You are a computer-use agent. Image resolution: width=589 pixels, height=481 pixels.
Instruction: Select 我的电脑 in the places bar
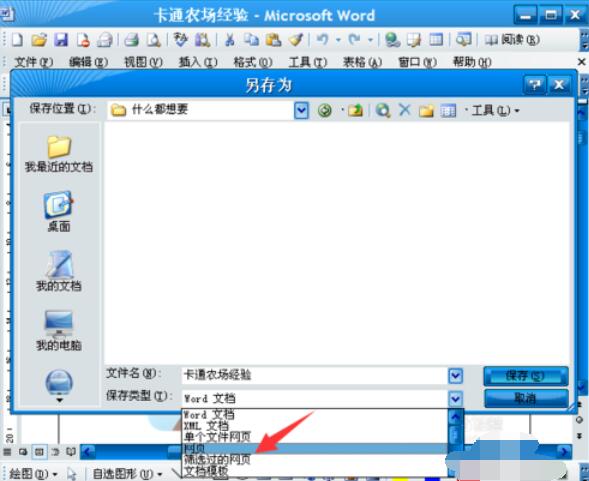pos(59,331)
